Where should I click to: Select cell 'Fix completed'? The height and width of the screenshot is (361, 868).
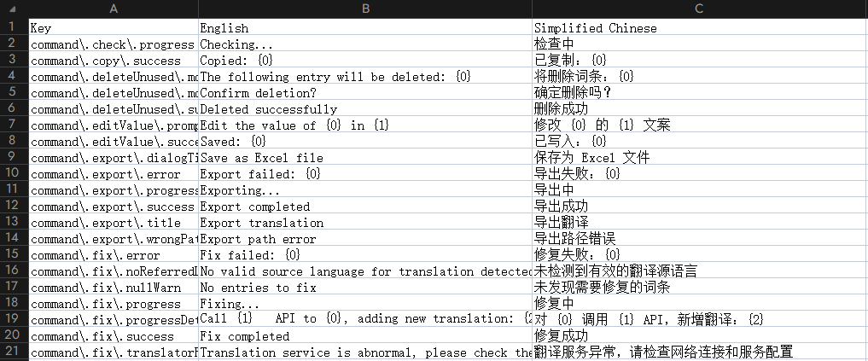point(365,336)
